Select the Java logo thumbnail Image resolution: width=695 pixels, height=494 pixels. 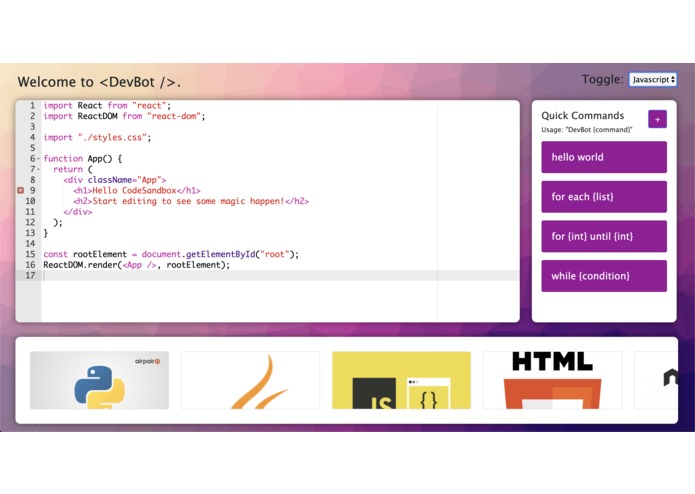pyautogui.click(x=250, y=380)
